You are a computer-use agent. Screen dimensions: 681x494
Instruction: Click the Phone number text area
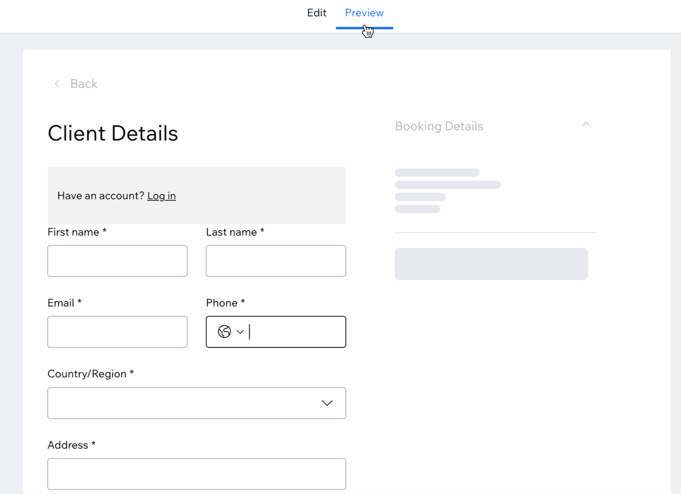(x=296, y=332)
